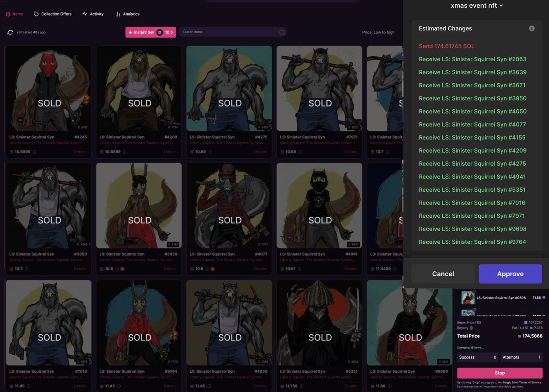
Task: Click the Stop sweeping button
Action: (x=500, y=373)
